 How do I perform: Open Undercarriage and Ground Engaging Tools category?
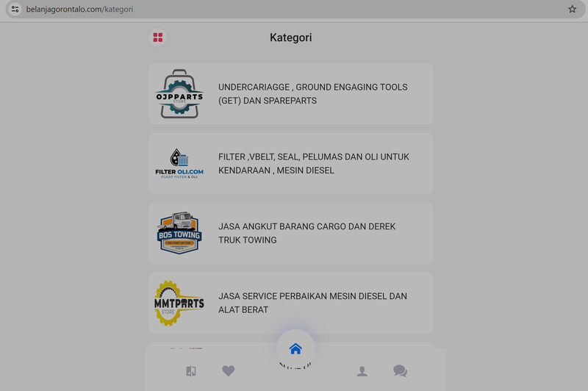click(312, 94)
